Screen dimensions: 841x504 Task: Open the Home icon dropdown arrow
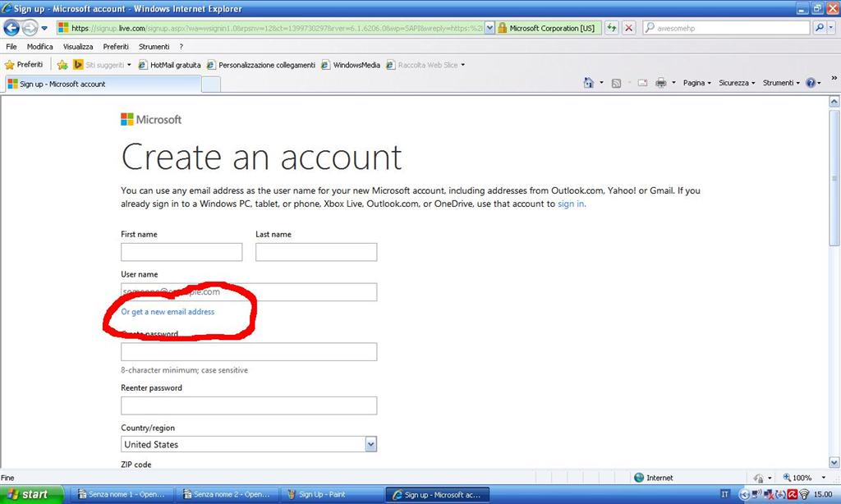coord(601,83)
